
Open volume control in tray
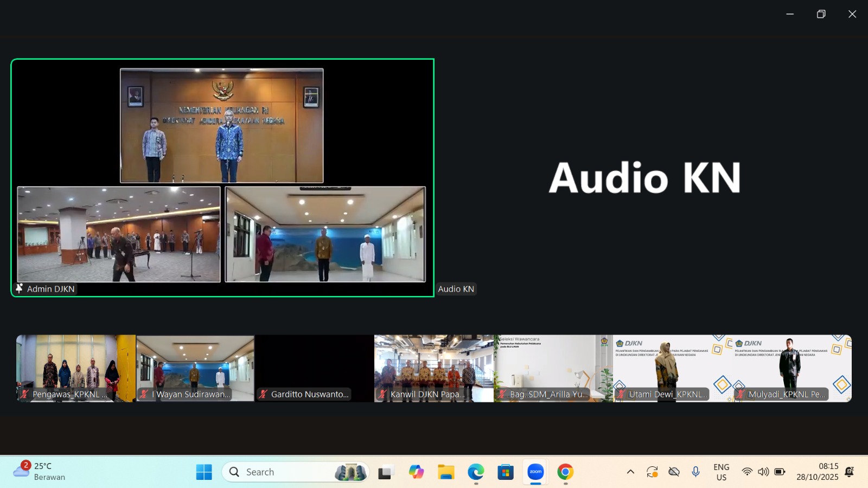763,472
